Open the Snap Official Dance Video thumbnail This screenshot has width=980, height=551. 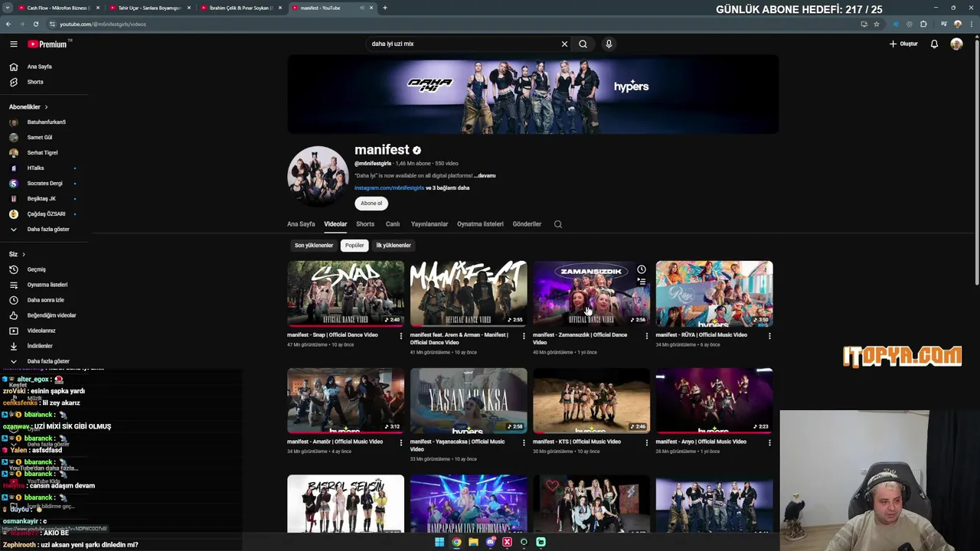[345, 293]
